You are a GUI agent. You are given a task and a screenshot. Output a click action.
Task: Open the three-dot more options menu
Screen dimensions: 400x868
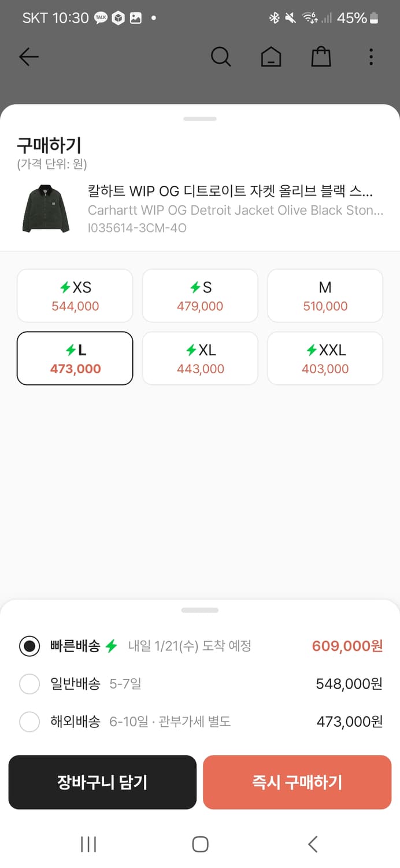tap(371, 57)
